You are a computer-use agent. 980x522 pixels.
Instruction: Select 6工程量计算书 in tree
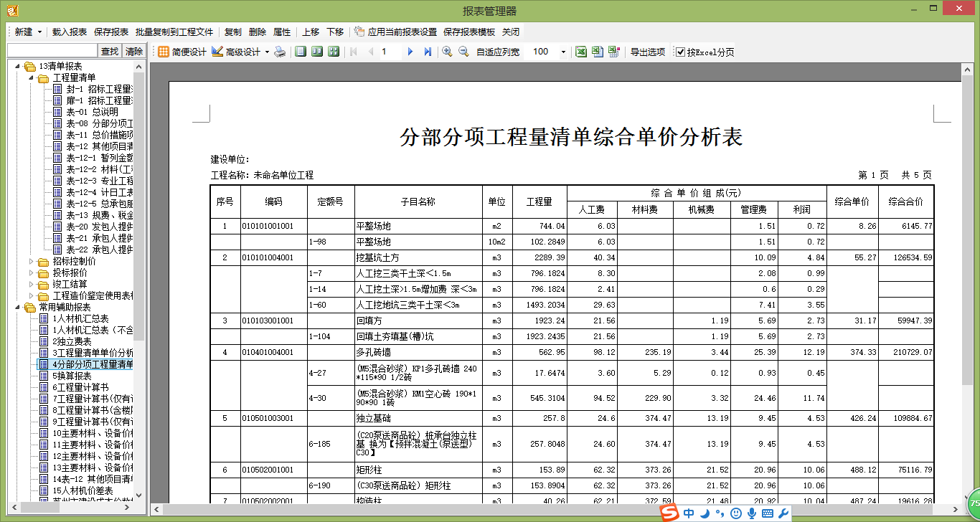80,387
